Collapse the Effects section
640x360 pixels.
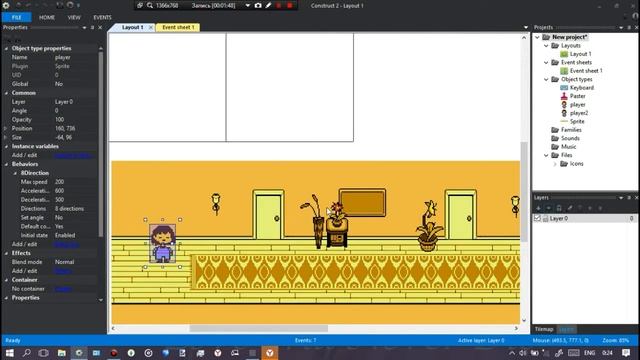[6, 253]
